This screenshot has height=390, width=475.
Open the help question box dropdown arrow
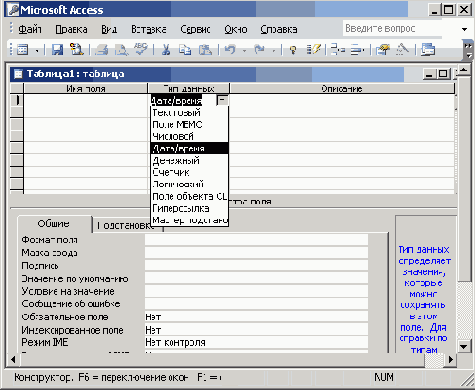(x=464, y=29)
